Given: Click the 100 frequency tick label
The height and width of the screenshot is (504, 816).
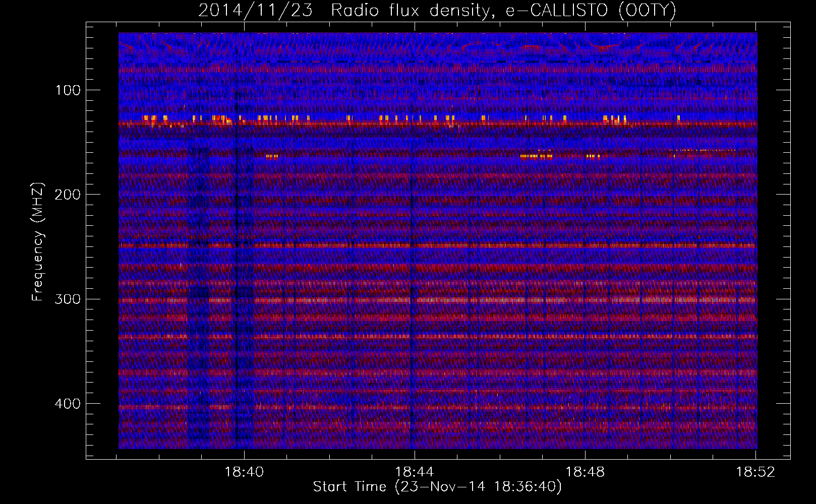Looking at the screenshot, I should coord(68,90).
